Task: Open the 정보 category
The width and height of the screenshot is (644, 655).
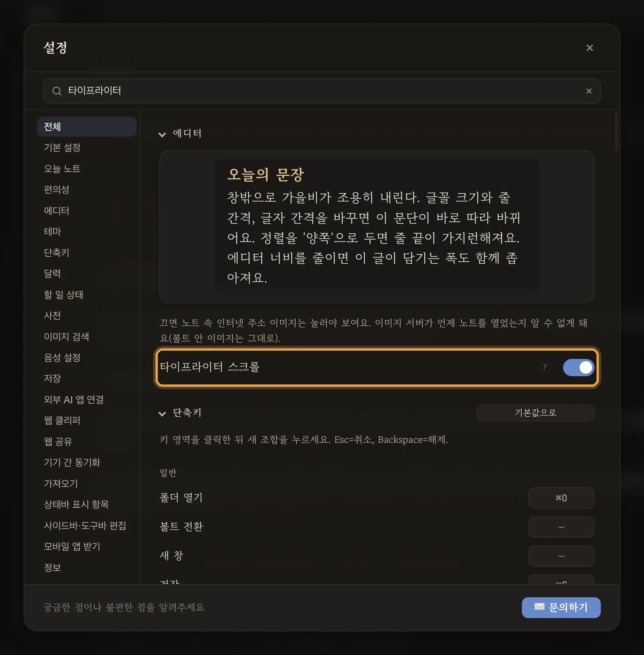Action: point(87,568)
